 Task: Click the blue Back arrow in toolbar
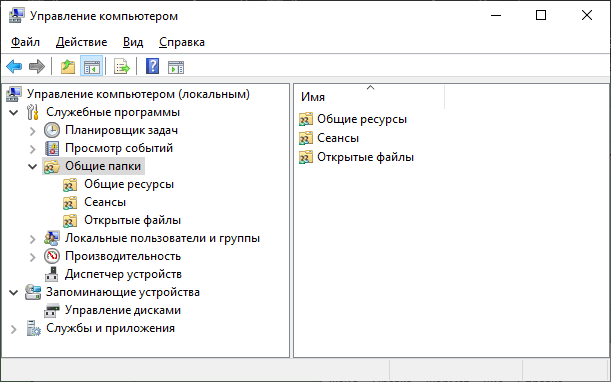(14, 67)
